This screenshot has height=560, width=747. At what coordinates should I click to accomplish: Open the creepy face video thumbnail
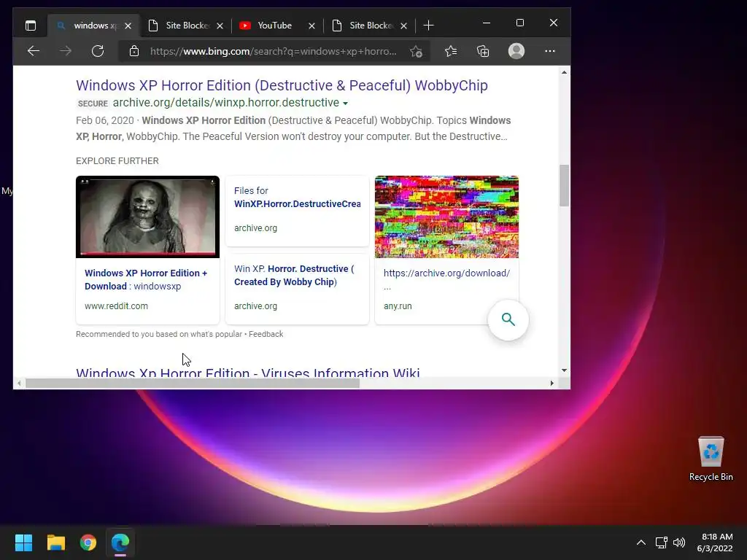[x=147, y=217]
